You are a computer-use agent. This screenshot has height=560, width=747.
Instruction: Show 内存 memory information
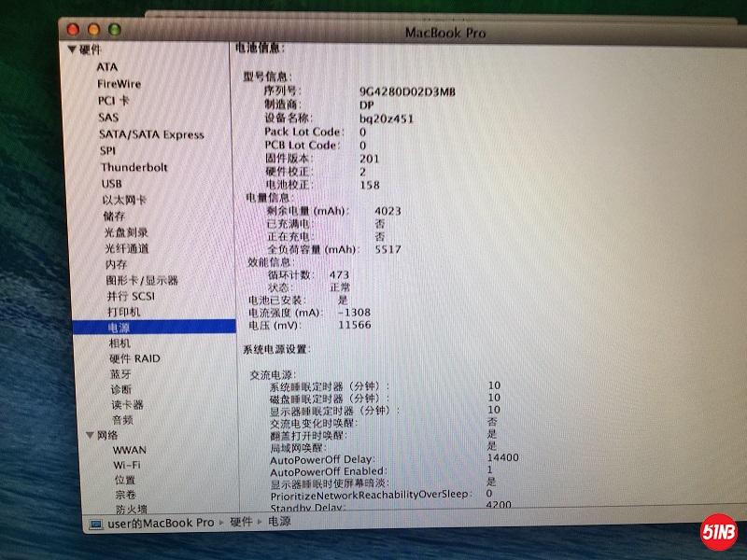click(x=116, y=264)
